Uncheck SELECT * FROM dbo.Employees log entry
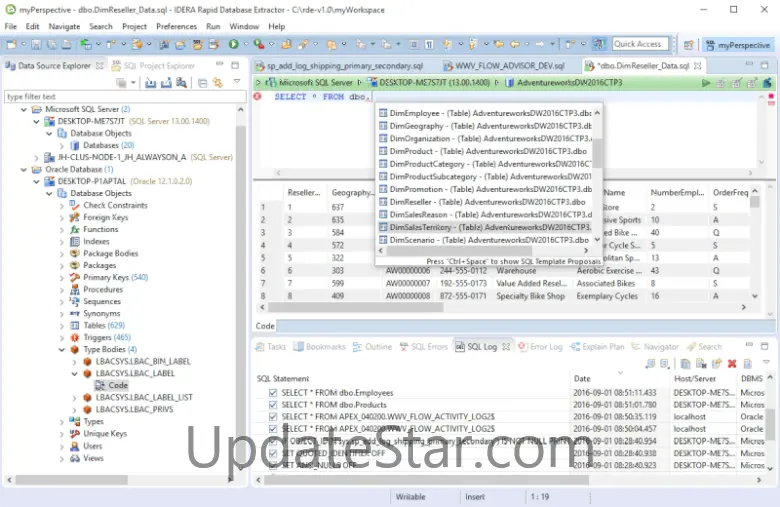This screenshot has height=507, width=780. tap(273, 393)
